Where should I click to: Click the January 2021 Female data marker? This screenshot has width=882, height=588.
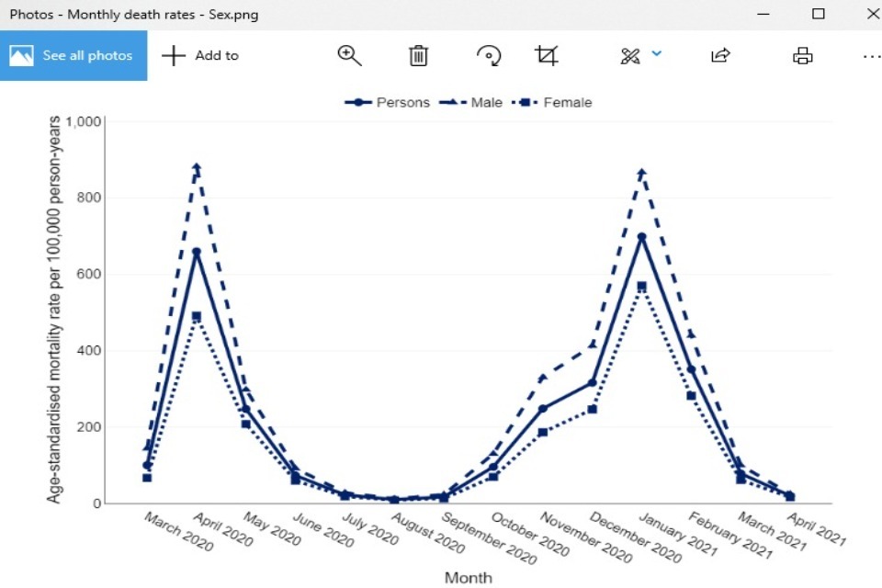coord(641,287)
